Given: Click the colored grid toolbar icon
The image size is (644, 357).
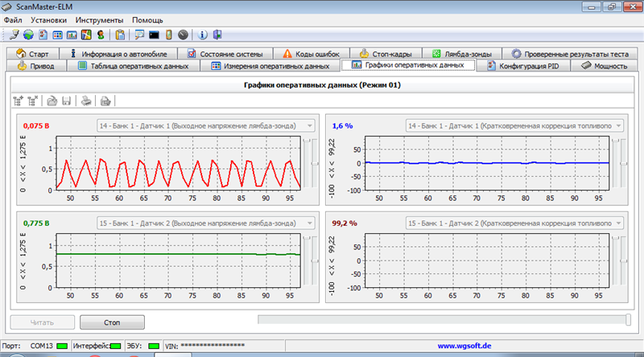Looking at the screenshot, I should tap(57, 35).
